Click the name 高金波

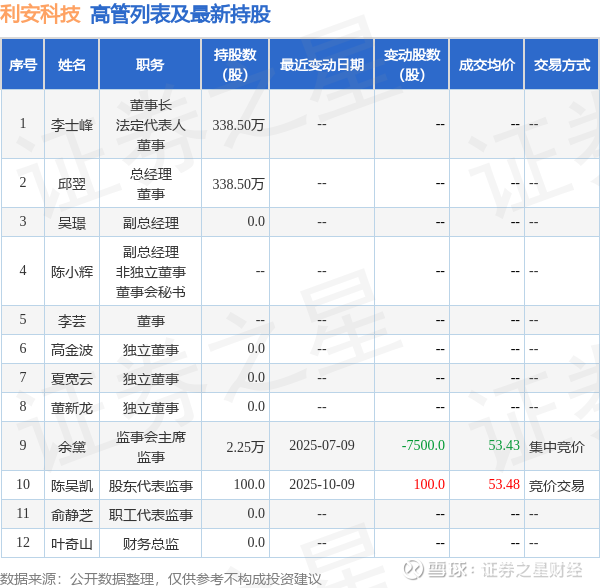pyautogui.click(x=72, y=350)
